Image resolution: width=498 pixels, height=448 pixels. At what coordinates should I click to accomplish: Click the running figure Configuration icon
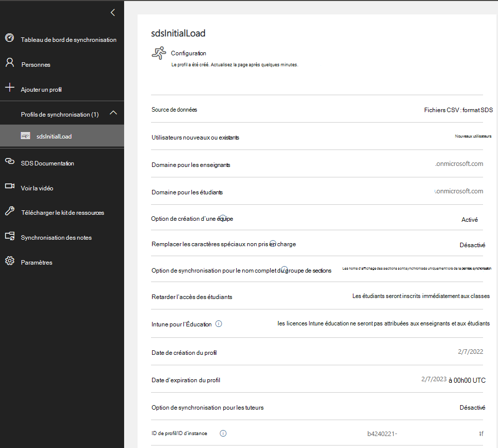(x=159, y=53)
